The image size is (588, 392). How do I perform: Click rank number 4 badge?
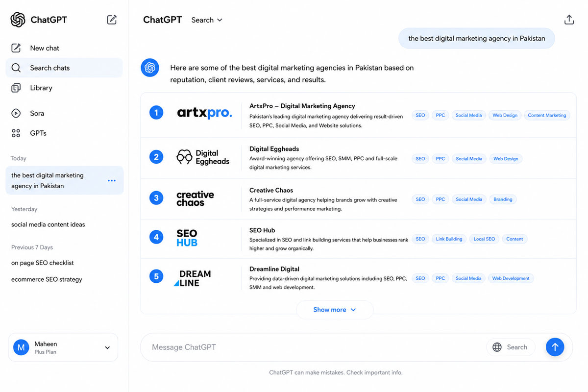(156, 238)
